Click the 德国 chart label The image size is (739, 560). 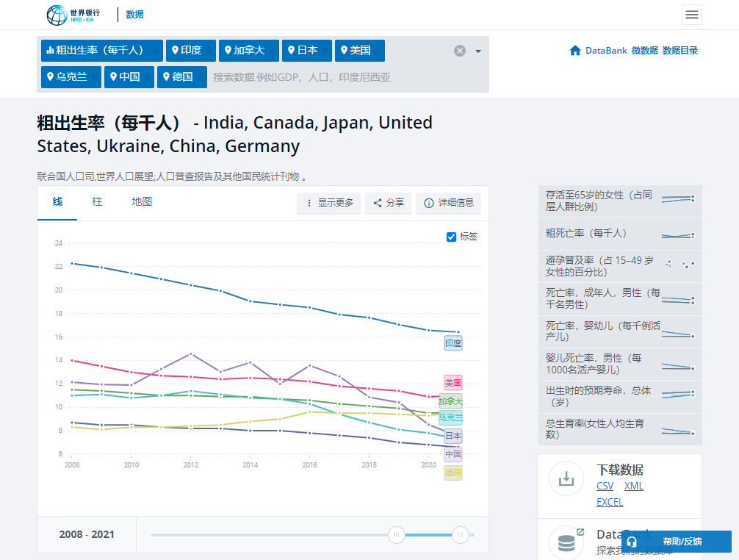(x=453, y=473)
